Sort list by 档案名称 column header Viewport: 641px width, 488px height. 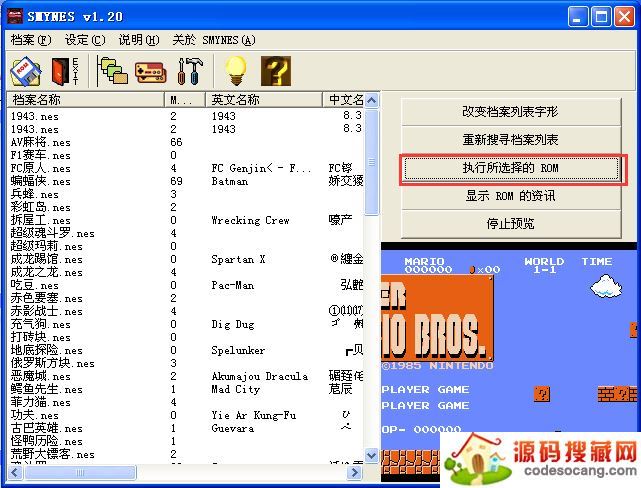(85, 100)
